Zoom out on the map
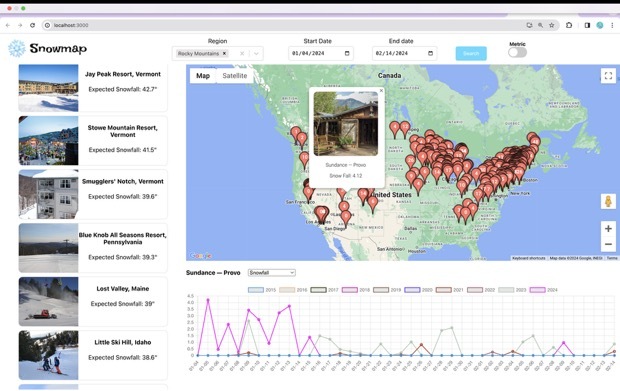This screenshot has width=620, height=391. click(x=608, y=244)
